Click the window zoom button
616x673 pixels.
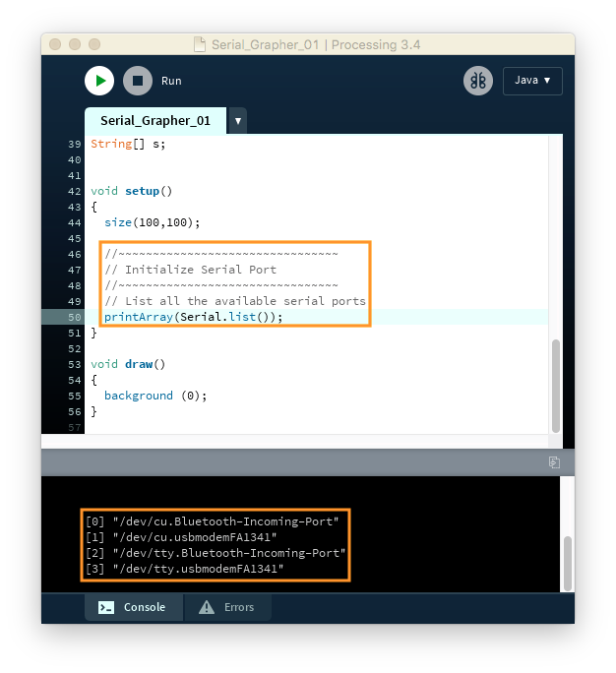pyautogui.click(x=94, y=44)
